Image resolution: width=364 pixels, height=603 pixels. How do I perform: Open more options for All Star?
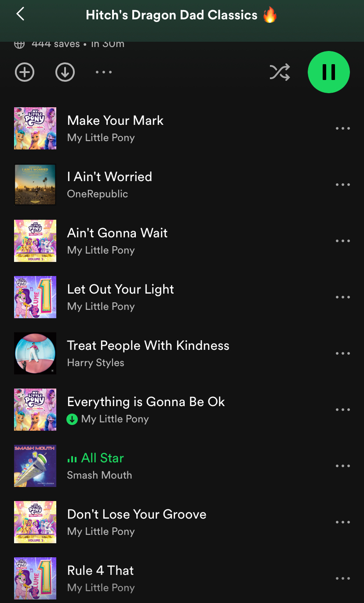pyautogui.click(x=343, y=466)
